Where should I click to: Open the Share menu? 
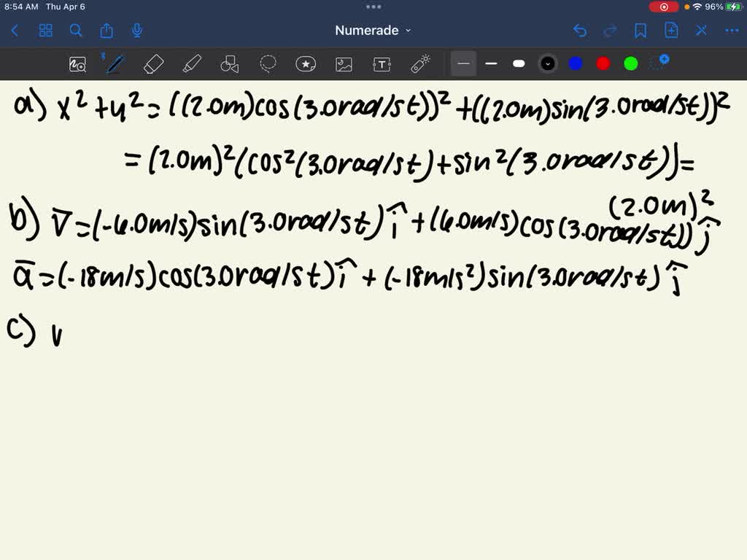(x=107, y=30)
